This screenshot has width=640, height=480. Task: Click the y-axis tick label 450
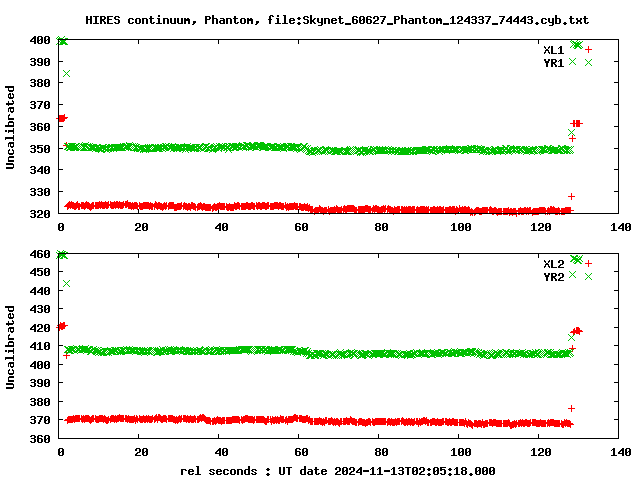(40, 272)
